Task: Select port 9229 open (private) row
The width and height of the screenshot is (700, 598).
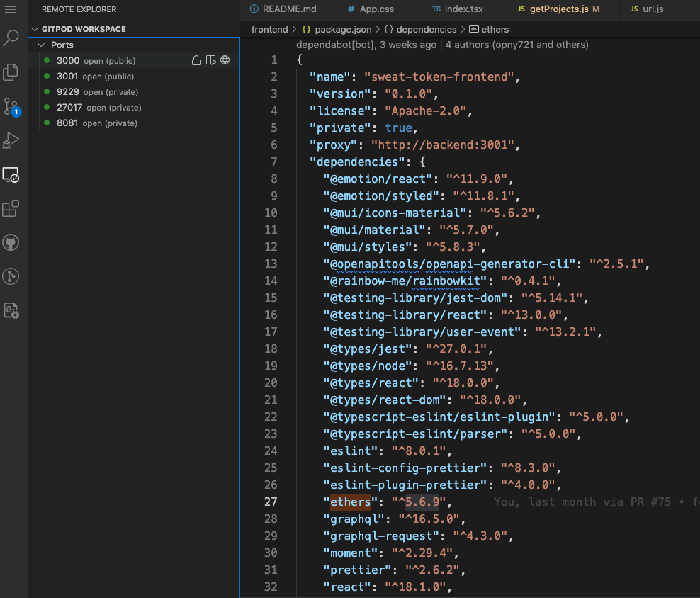Action: coord(134,91)
